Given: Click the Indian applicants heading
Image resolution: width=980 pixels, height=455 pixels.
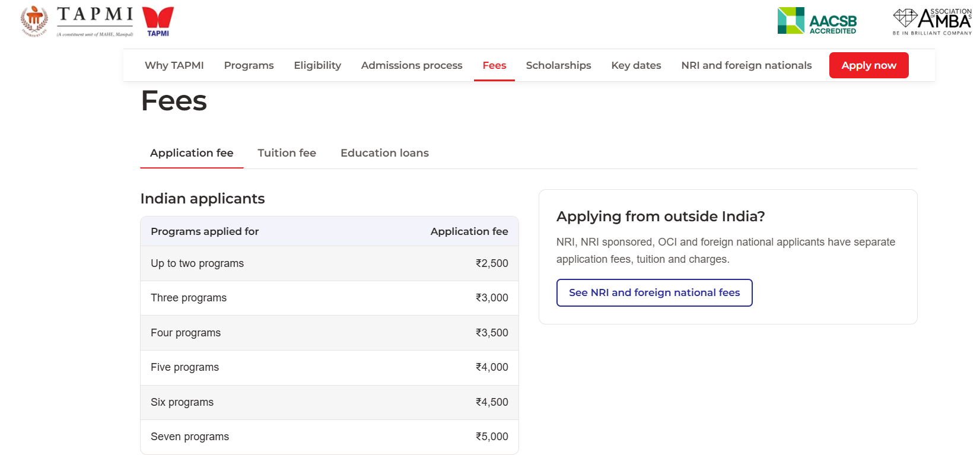Looking at the screenshot, I should pyautogui.click(x=203, y=199).
